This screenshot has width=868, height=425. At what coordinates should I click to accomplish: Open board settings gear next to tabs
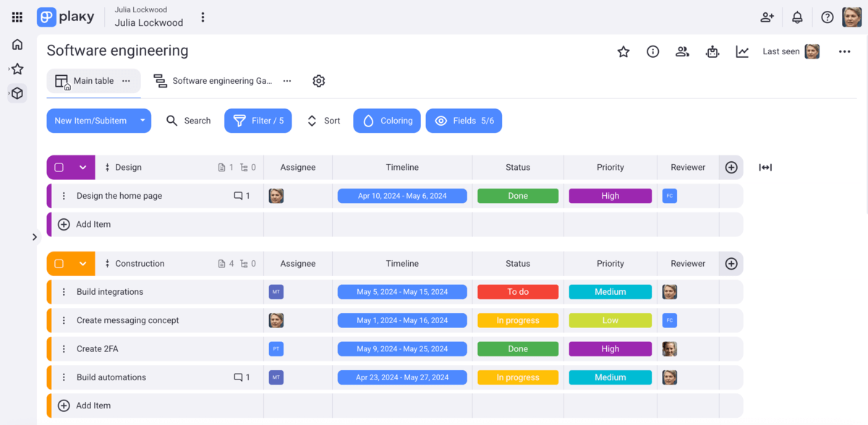click(x=318, y=80)
